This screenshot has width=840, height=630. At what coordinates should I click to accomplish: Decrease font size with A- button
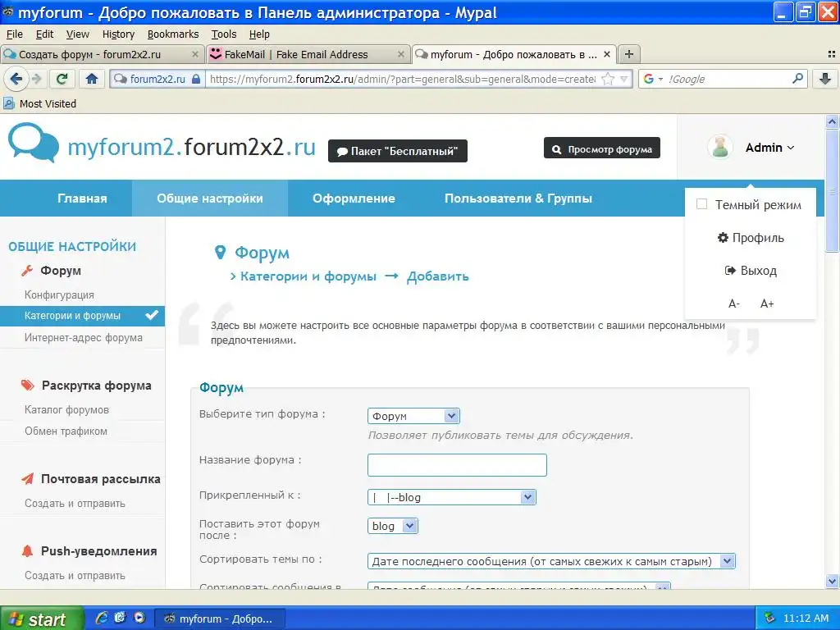(x=734, y=304)
